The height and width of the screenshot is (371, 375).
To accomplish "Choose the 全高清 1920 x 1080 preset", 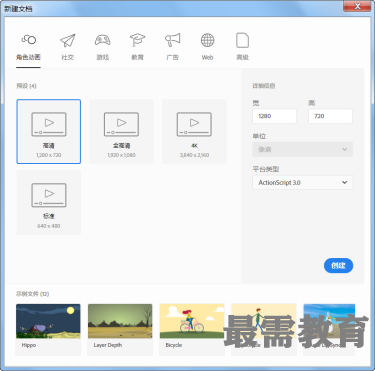I will (122, 131).
